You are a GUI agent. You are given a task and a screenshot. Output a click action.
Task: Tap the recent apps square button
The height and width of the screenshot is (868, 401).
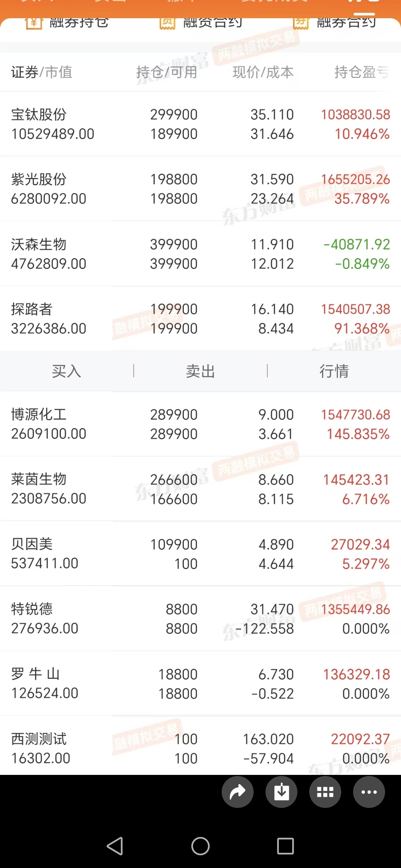pos(286,846)
